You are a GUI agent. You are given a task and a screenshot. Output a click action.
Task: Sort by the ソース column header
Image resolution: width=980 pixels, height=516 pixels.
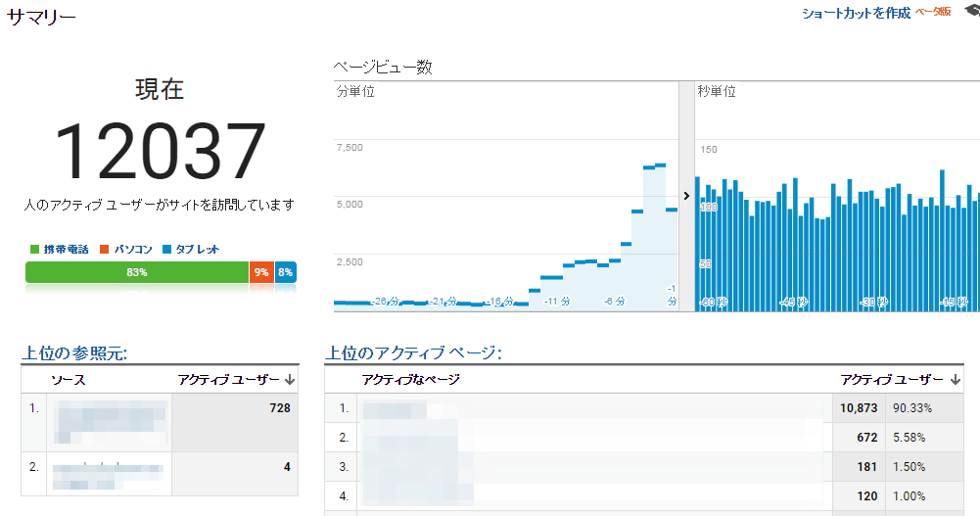(69, 379)
